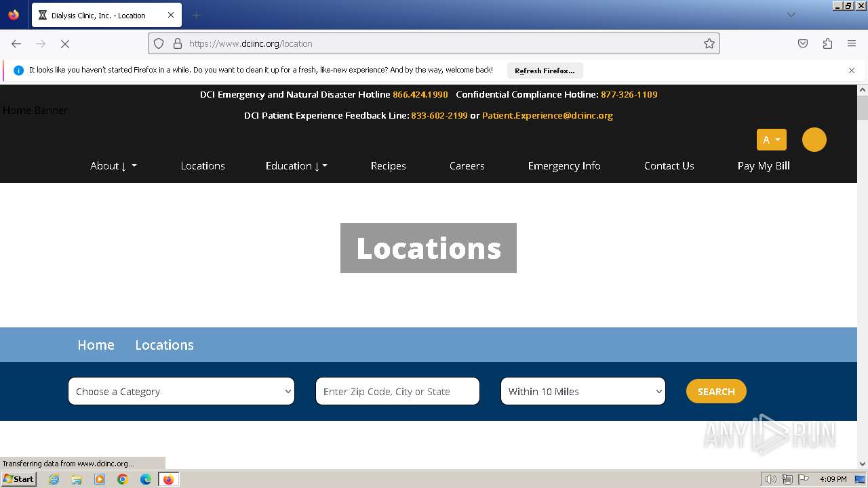Click the Home breadcrumb link
The image size is (868, 488).
96,345
